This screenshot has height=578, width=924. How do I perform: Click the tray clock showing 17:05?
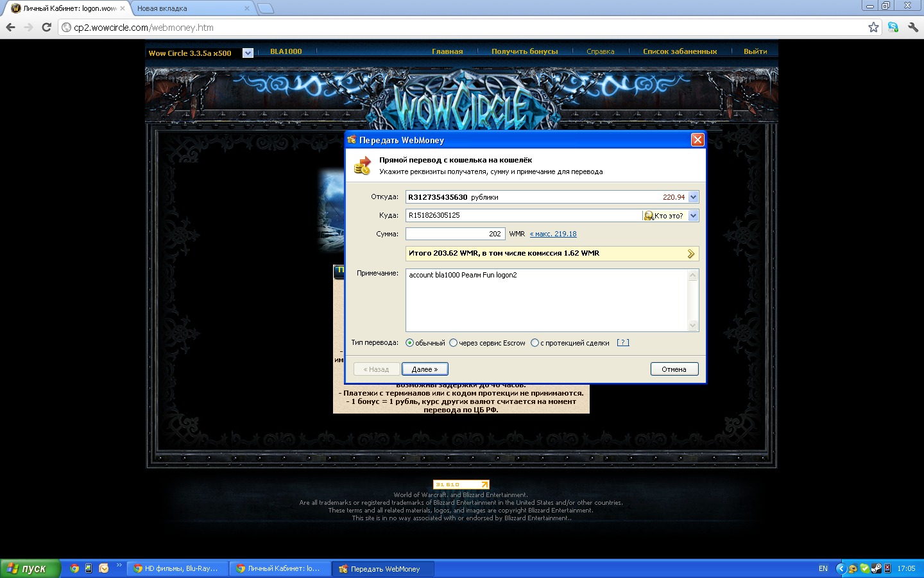tap(906, 568)
